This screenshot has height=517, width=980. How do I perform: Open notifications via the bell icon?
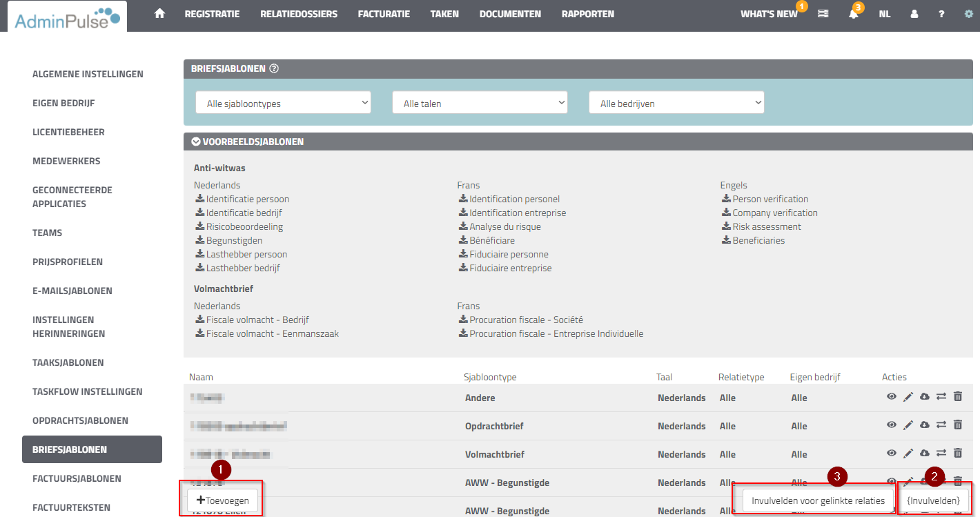pos(854,14)
